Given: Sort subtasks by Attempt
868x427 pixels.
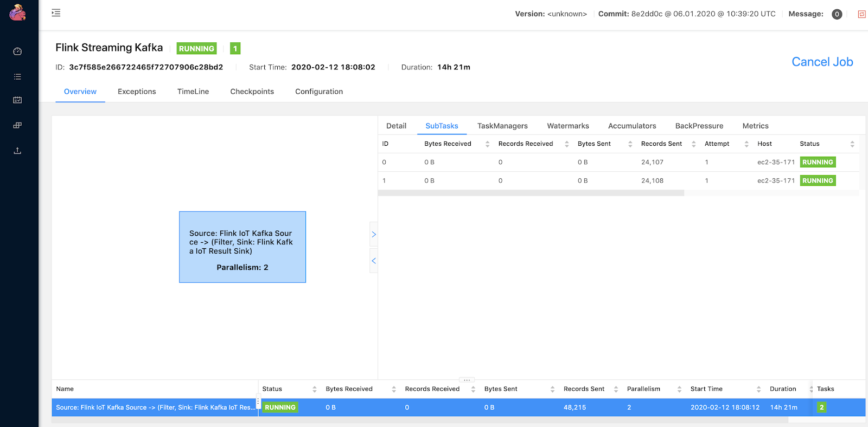Looking at the screenshot, I should (x=746, y=144).
